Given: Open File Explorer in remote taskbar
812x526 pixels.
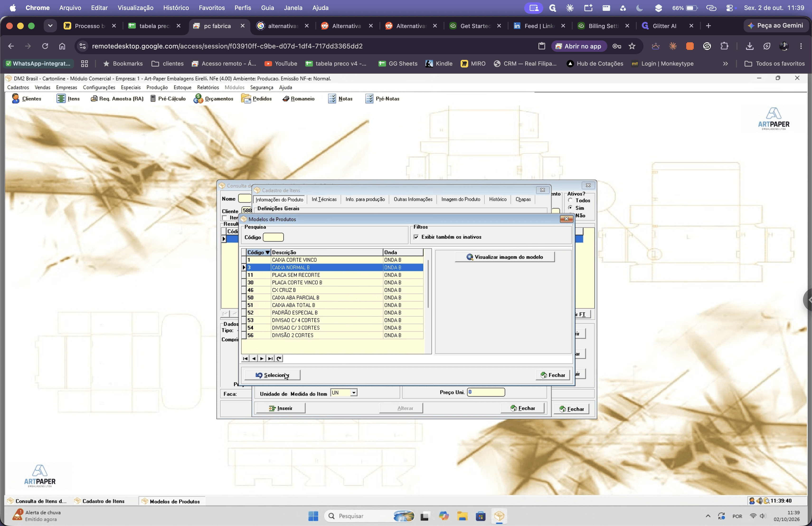Looking at the screenshot, I should click(x=462, y=516).
